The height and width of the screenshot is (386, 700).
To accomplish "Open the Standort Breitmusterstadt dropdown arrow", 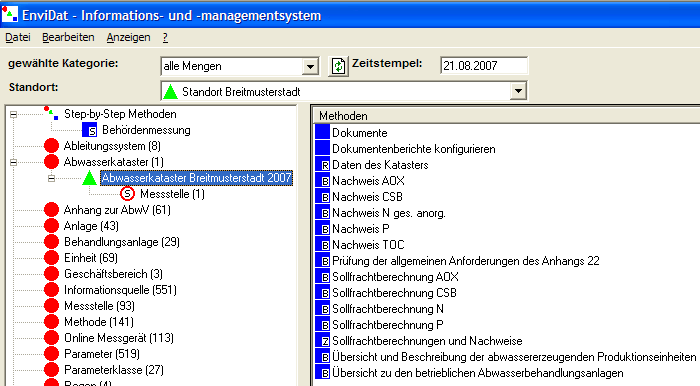I will pos(518,91).
